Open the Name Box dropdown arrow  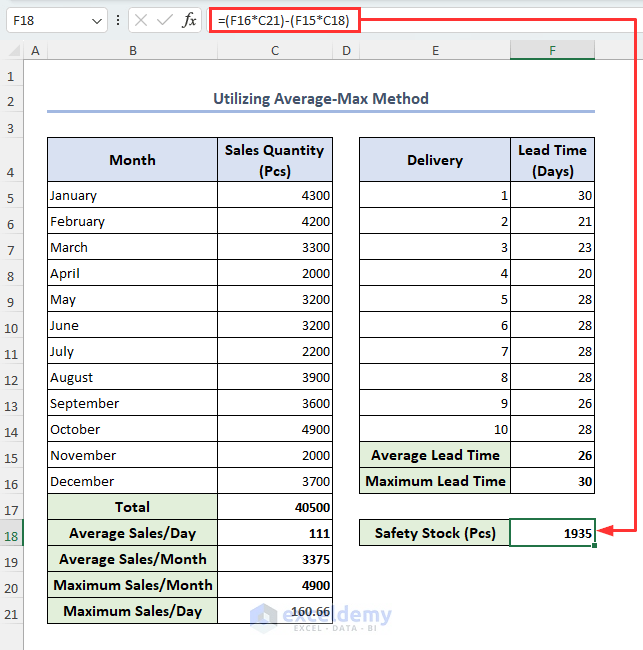tap(96, 20)
